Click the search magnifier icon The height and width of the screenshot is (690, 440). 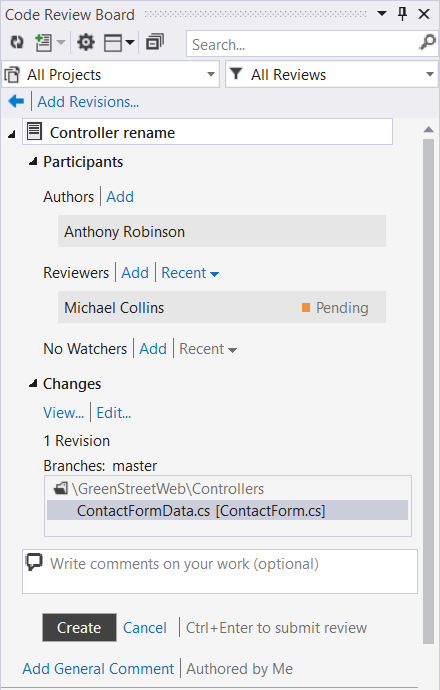[x=427, y=43]
